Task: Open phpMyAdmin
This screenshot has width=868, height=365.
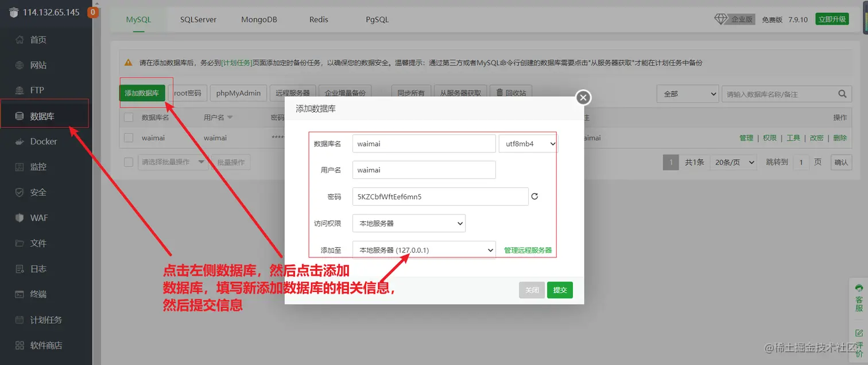Action: click(238, 93)
